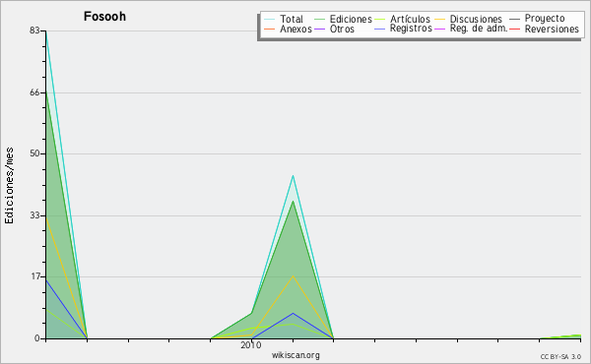Click the CC BY-SA 3.0 license text
Image resolution: width=591 pixels, height=364 pixels.
click(560, 357)
